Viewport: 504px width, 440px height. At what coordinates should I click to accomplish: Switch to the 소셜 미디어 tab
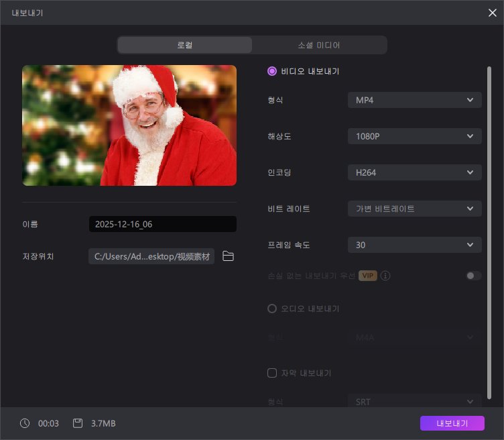319,45
